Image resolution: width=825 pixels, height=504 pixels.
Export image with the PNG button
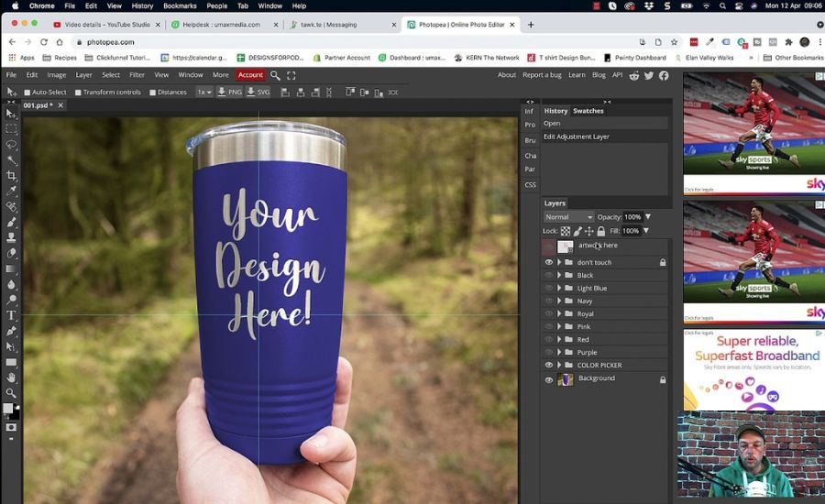coord(229,93)
